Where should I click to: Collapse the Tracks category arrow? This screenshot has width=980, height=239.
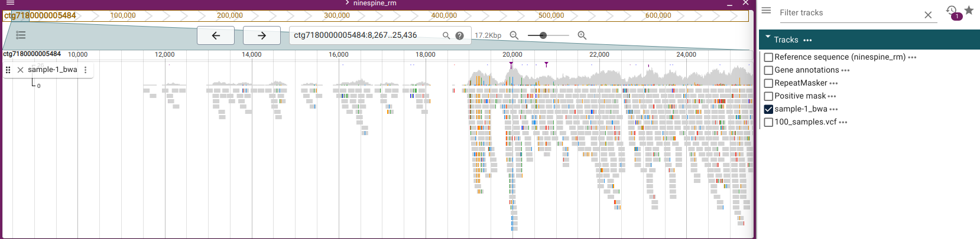[768, 37]
